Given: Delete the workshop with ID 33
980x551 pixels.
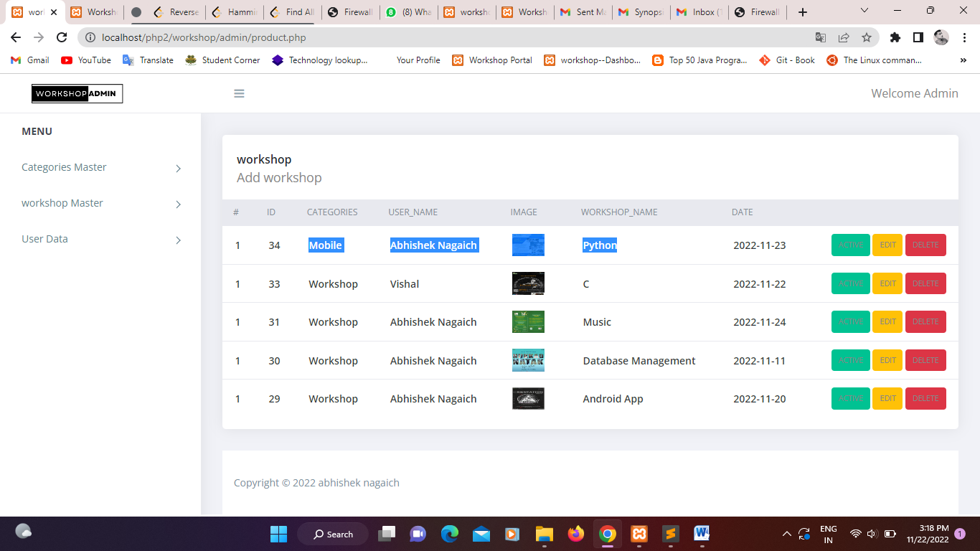Looking at the screenshot, I should 925,283.
